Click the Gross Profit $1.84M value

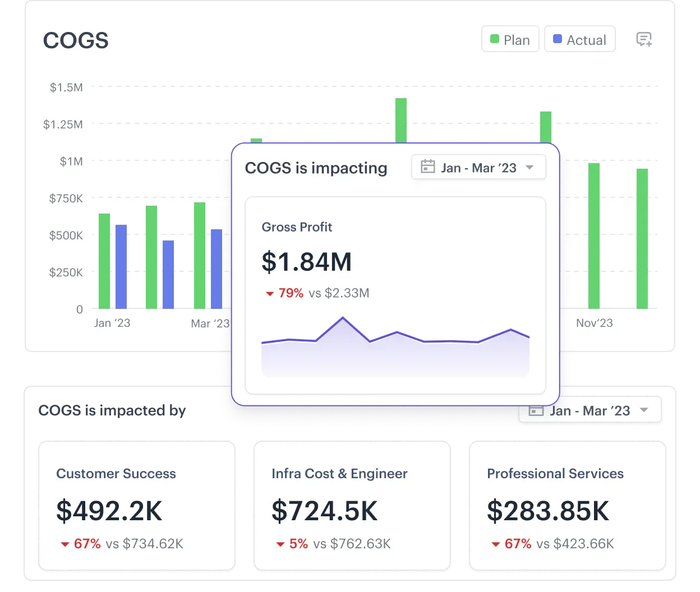tap(307, 262)
